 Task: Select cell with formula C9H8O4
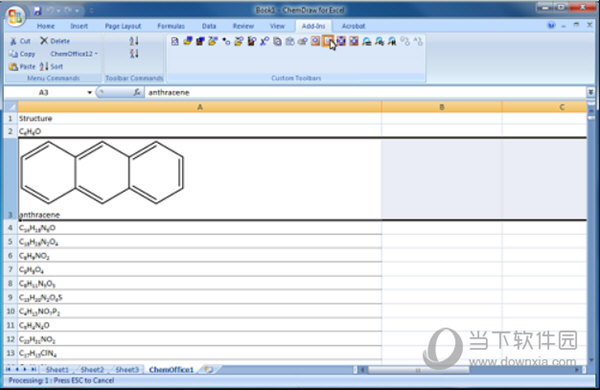[x=199, y=269]
